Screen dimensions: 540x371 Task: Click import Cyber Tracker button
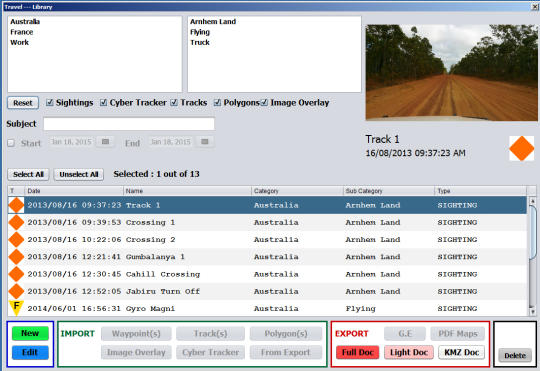210,352
